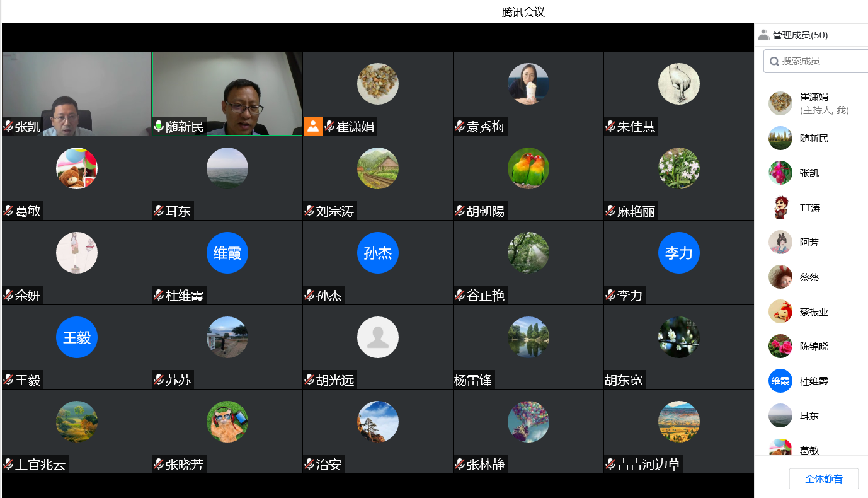Select 陈锦晓 in the member list
The height and width of the screenshot is (498, 868).
click(x=814, y=347)
